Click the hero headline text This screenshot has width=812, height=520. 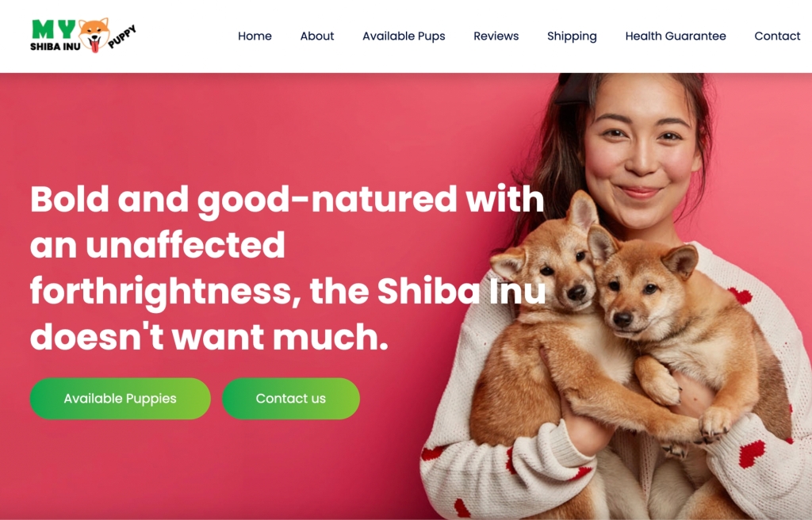tap(287, 268)
